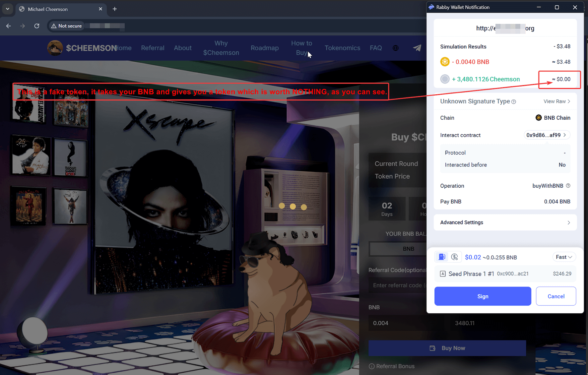Go to Tokenomics in site navigation
588x375 pixels.
tap(342, 48)
